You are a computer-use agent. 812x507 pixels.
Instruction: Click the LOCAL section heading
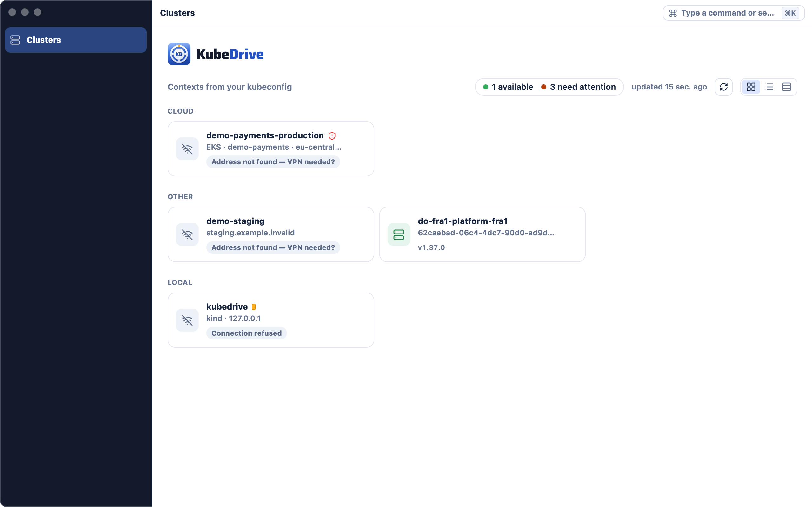180,282
